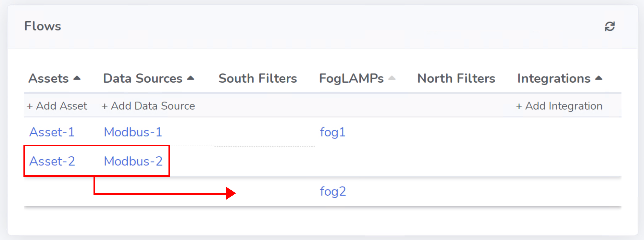Add a new integration
The image size is (644, 240).
[x=559, y=106]
